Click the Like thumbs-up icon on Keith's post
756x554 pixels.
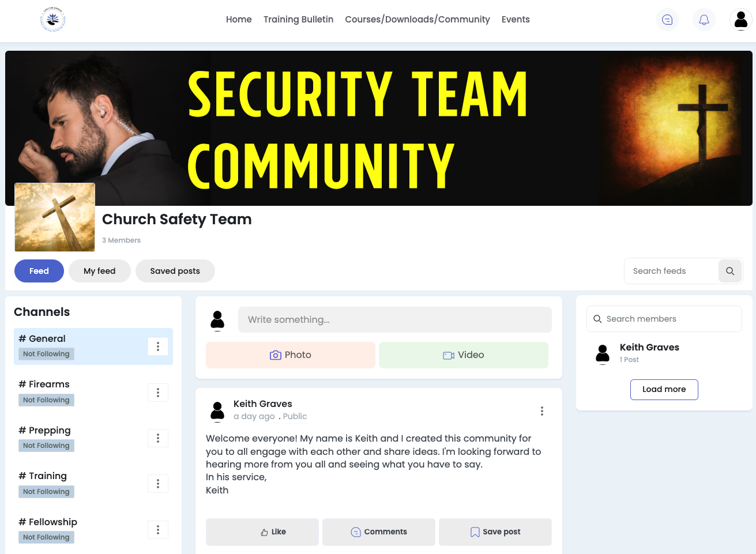[x=265, y=532]
